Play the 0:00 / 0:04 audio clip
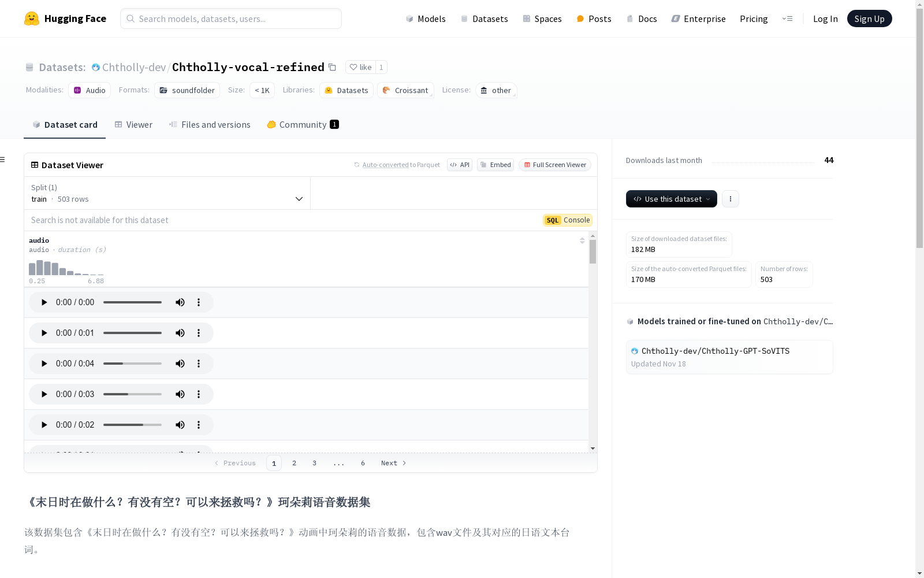924x578 pixels. click(x=44, y=364)
